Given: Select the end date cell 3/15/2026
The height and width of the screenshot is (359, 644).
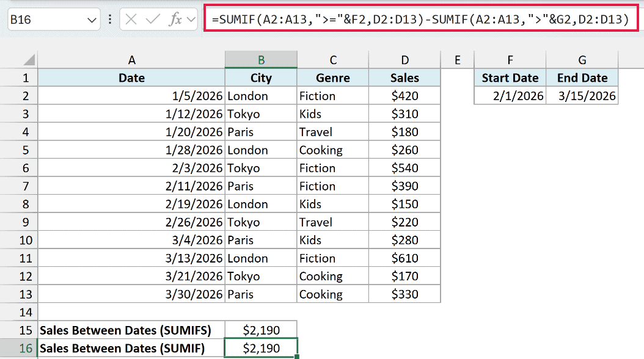Looking at the screenshot, I should coord(582,96).
